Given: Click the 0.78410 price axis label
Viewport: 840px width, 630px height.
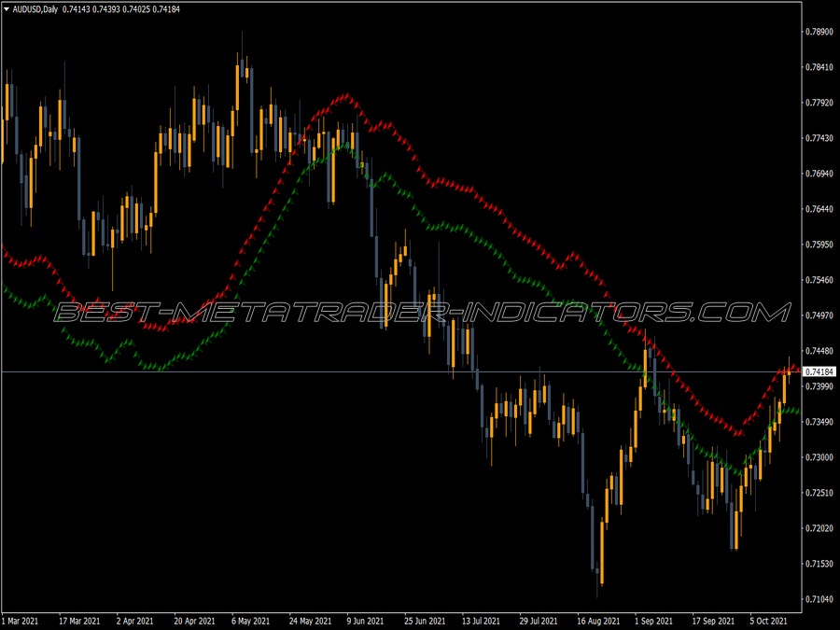Looking at the screenshot, I should [x=819, y=67].
